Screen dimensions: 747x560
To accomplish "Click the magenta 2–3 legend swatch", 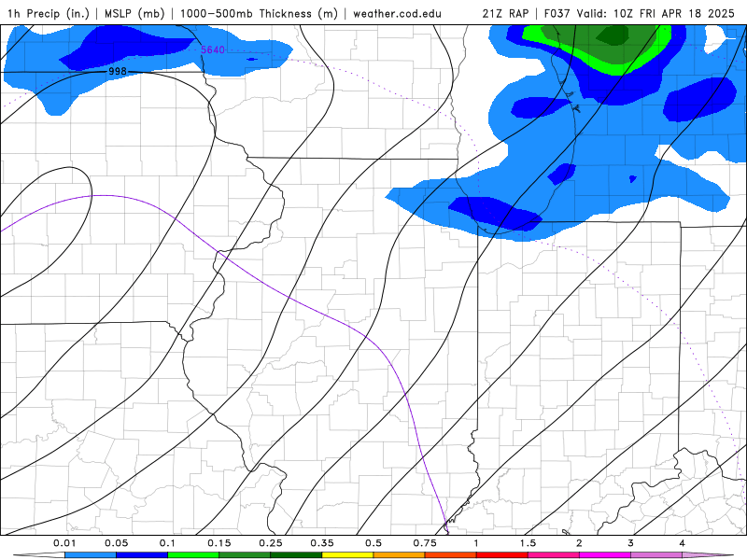I will (605, 555).
